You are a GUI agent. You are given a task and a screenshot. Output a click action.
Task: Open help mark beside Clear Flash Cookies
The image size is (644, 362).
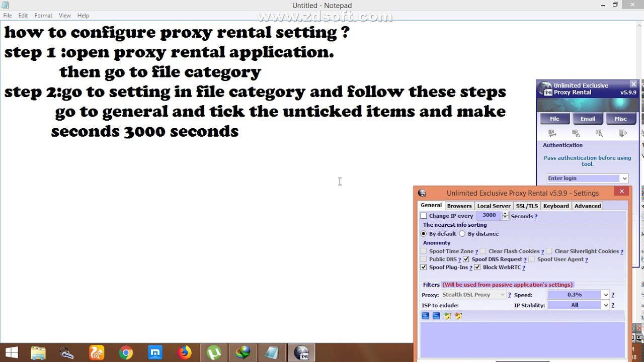pyautogui.click(x=542, y=251)
